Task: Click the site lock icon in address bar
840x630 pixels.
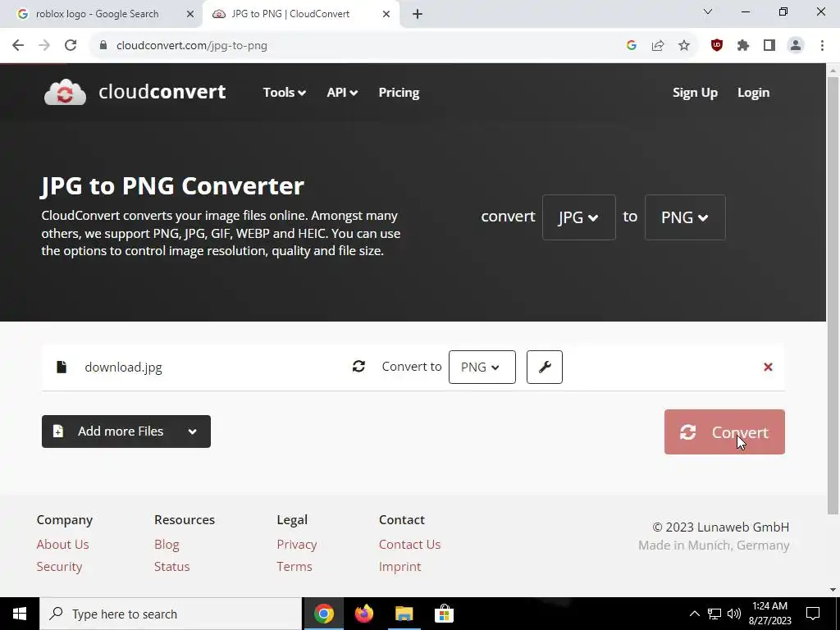Action: 103,46
